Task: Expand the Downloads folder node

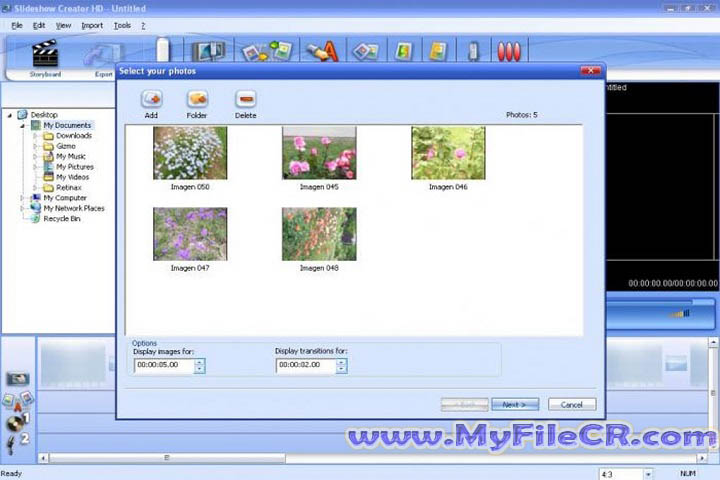Action: tap(35, 136)
